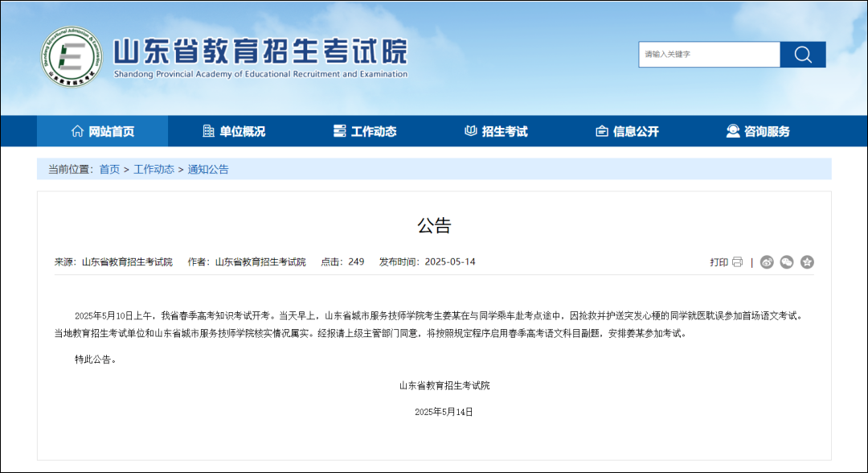Click the site logo emblem
This screenshot has width=868, height=473.
point(72,56)
